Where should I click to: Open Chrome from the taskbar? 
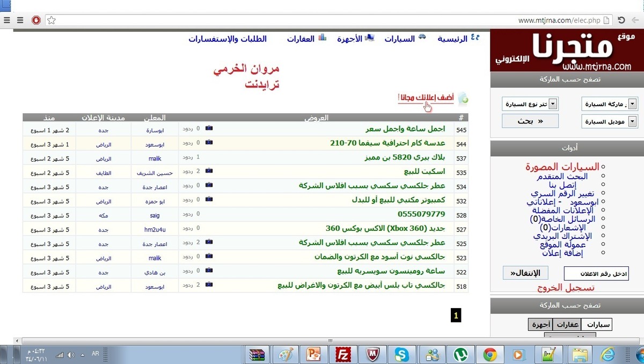490,354
